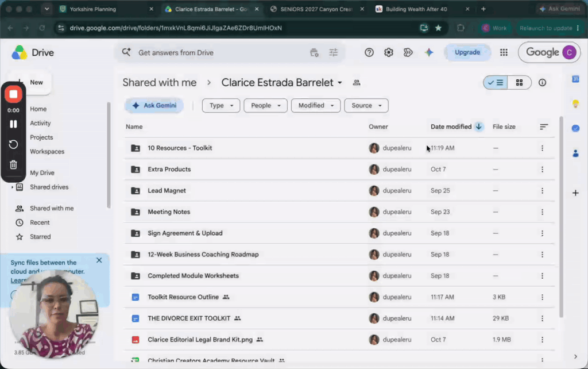Click Ask Gemini chip button
The height and width of the screenshot is (369, 588).
(x=154, y=106)
